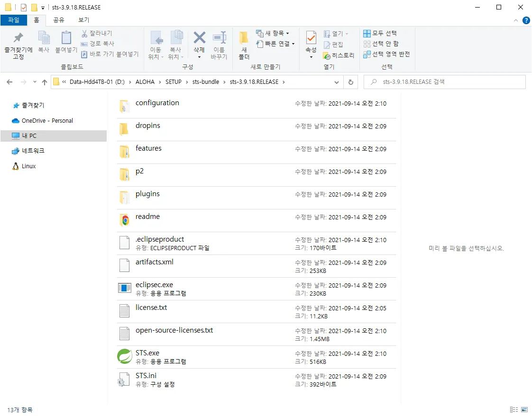Open 히스토리 (History) in ribbon

(x=339, y=55)
